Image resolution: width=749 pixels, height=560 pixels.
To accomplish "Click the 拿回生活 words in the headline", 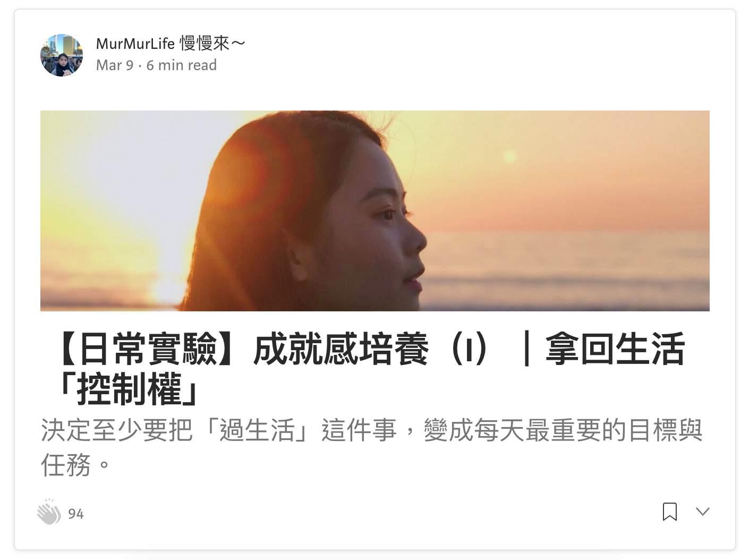I will point(615,349).
